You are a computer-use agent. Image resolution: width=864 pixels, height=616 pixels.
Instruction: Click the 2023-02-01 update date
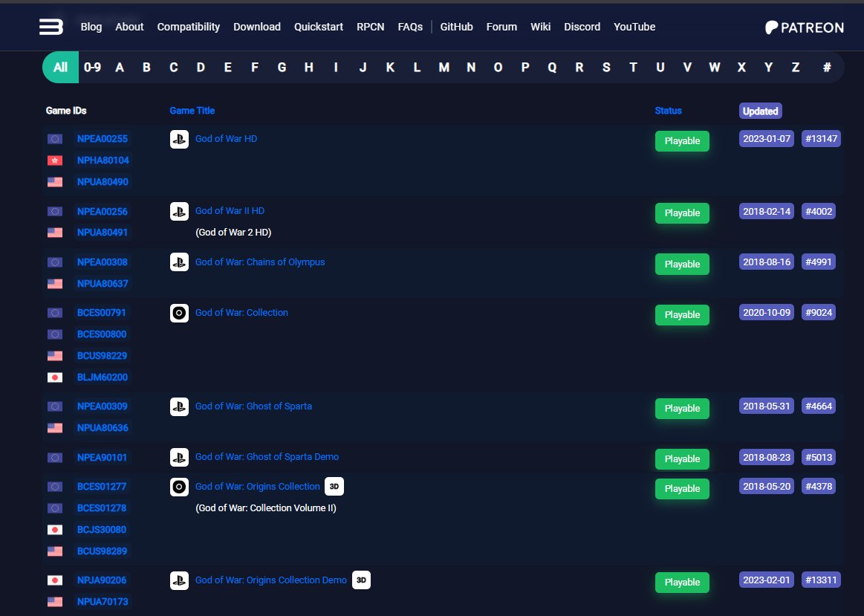pyautogui.click(x=767, y=580)
